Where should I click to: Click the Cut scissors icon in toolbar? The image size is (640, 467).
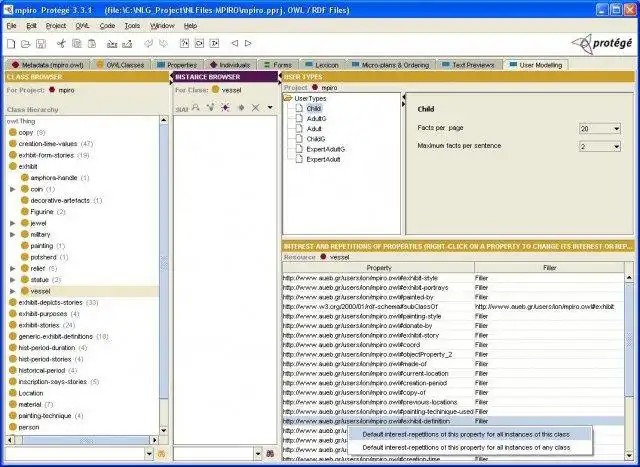[61, 43]
